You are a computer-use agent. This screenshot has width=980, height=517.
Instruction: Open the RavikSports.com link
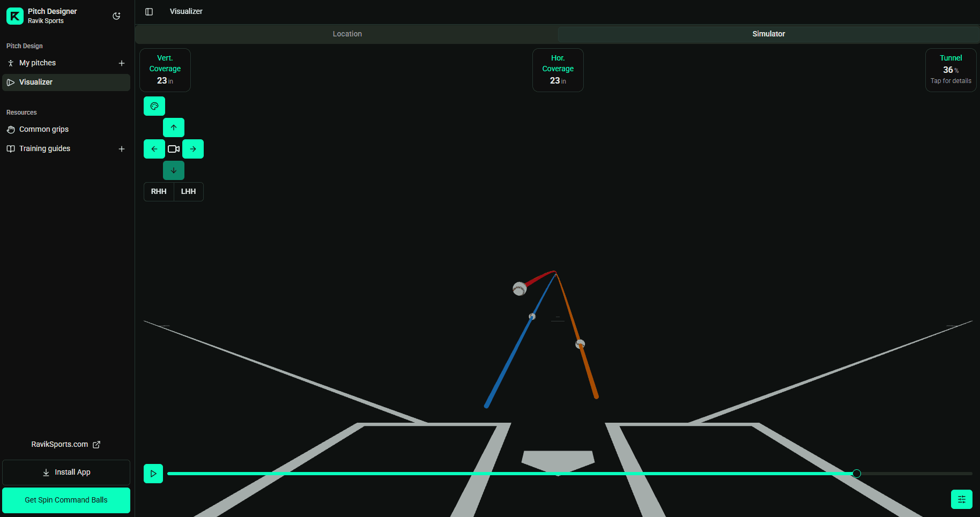pos(66,444)
